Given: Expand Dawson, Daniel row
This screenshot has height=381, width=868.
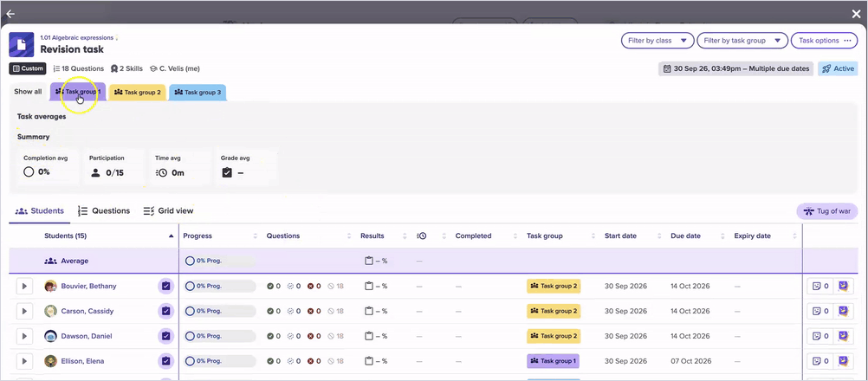Looking at the screenshot, I should [x=24, y=336].
